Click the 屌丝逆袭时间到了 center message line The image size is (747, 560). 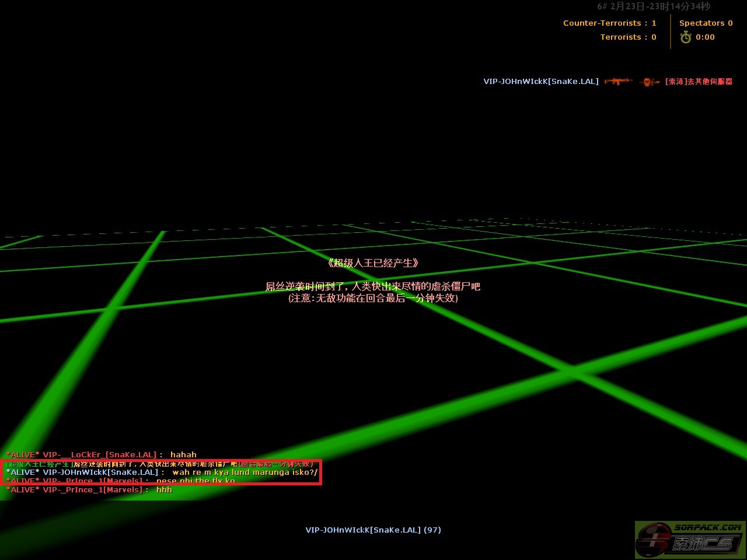373,286
